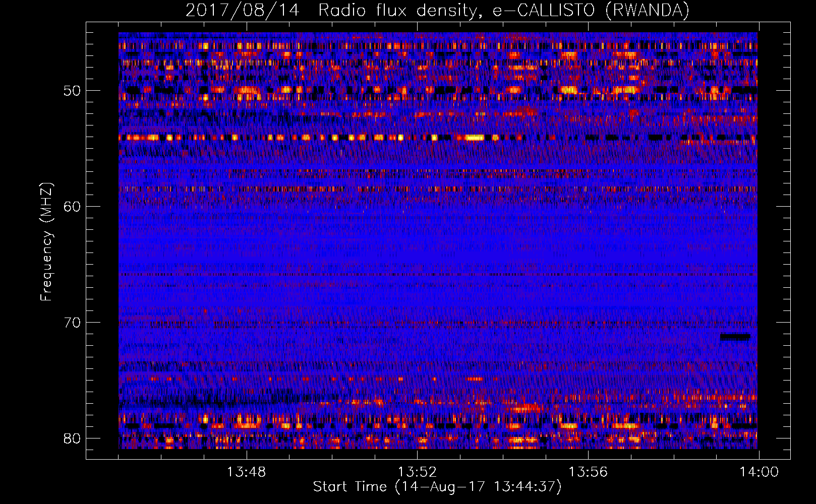816x504 pixels.
Task: Click the 50 frequency tick label
Action: [72, 91]
